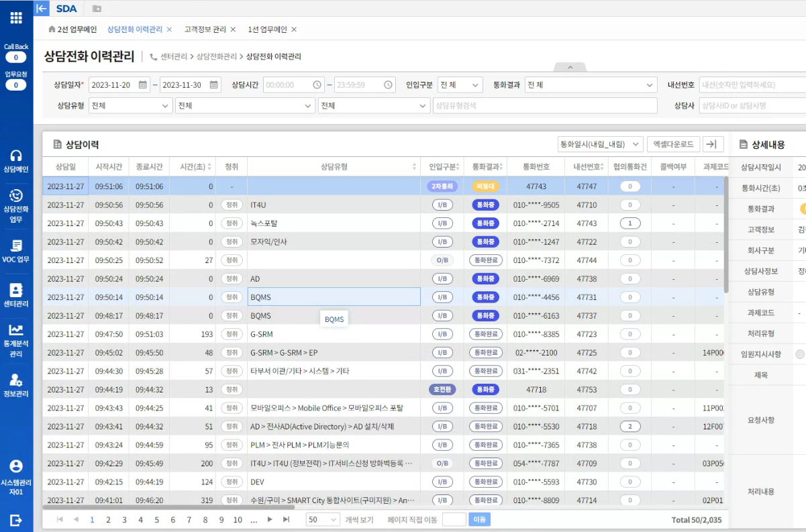Open the 인입구분 dropdown
The height and width of the screenshot is (532, 806).
pos(460,85)
